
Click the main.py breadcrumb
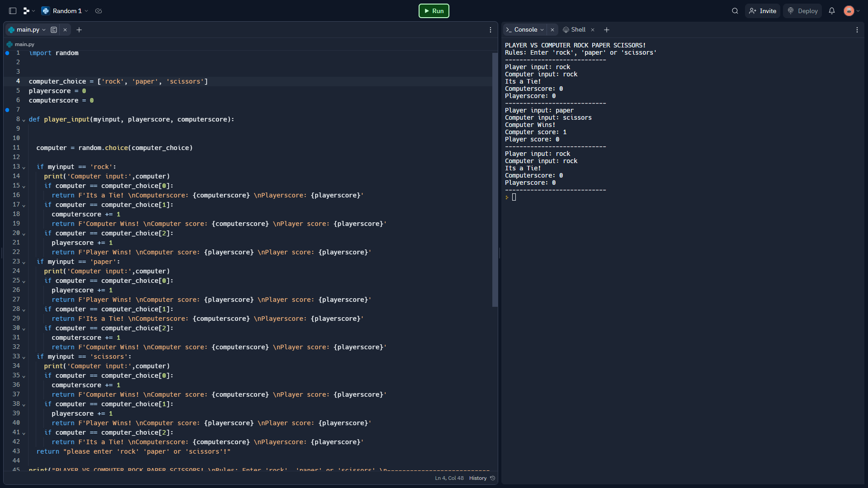point(20,44)
